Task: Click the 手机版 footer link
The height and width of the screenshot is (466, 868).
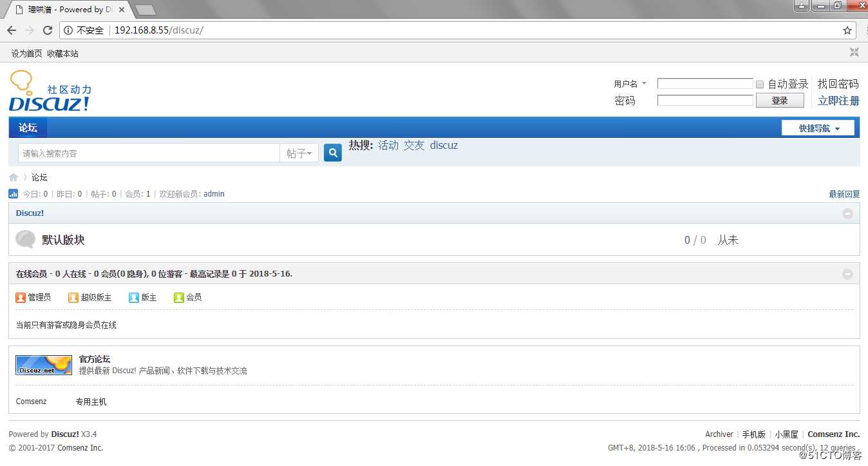Action: (x=754, y=434)
